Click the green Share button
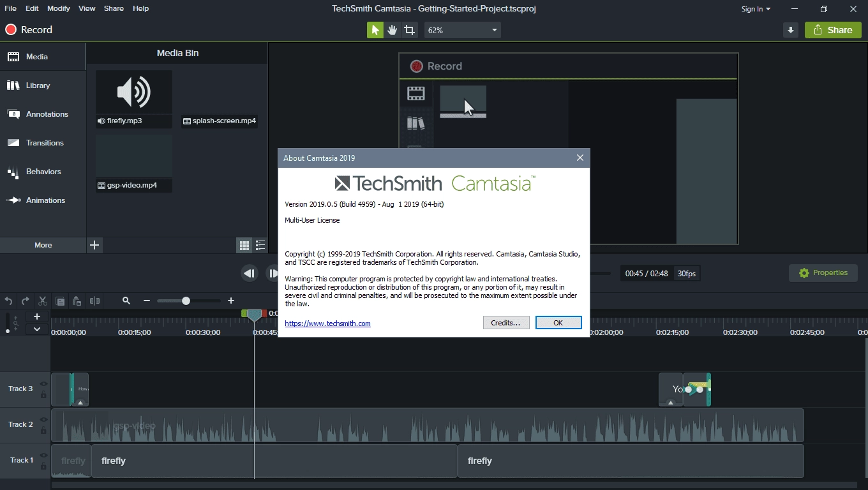 point(833,30)
